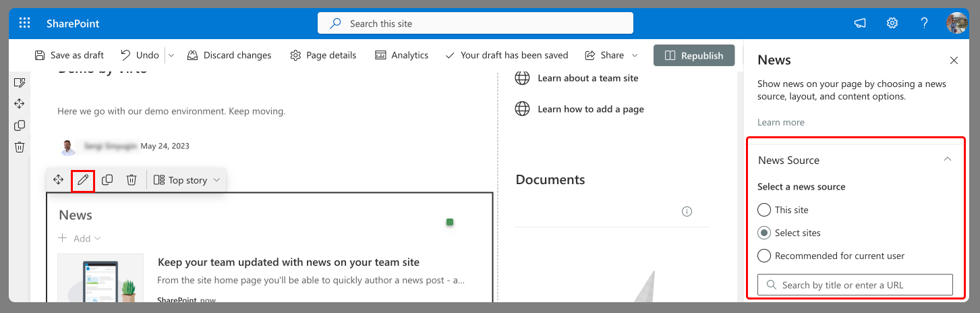980x313 pixels.
Task: Click the Share button
Action: (x=604, y=55)
